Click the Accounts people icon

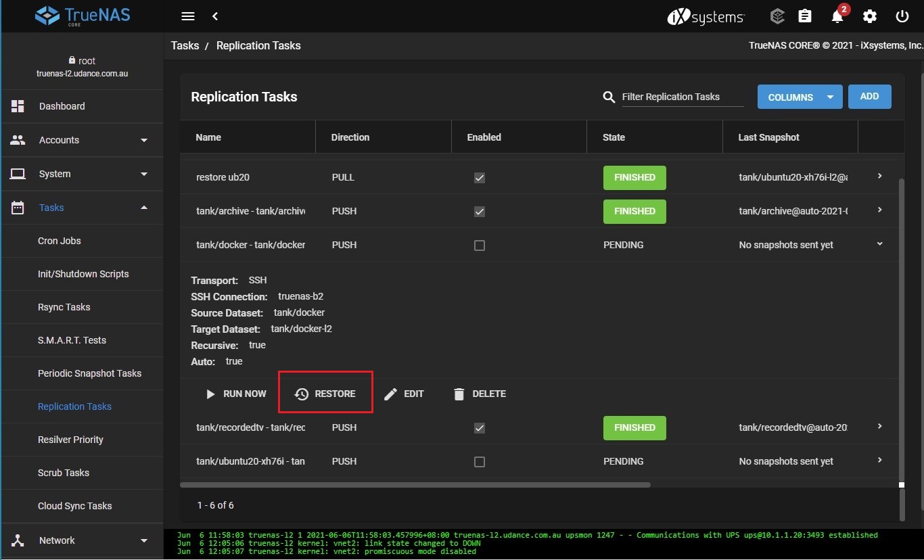pyautogui.click(x=18, y=140)
